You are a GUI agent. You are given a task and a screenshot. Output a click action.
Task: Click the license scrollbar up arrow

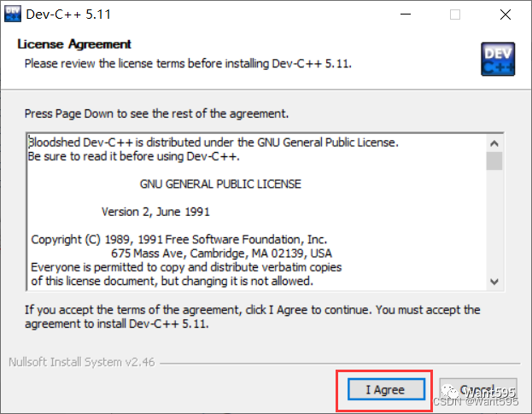(x=494, y=143)
